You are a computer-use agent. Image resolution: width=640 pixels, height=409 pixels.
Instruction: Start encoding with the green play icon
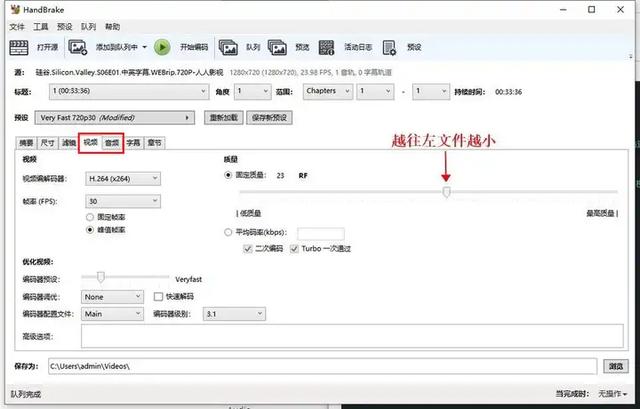162,47
